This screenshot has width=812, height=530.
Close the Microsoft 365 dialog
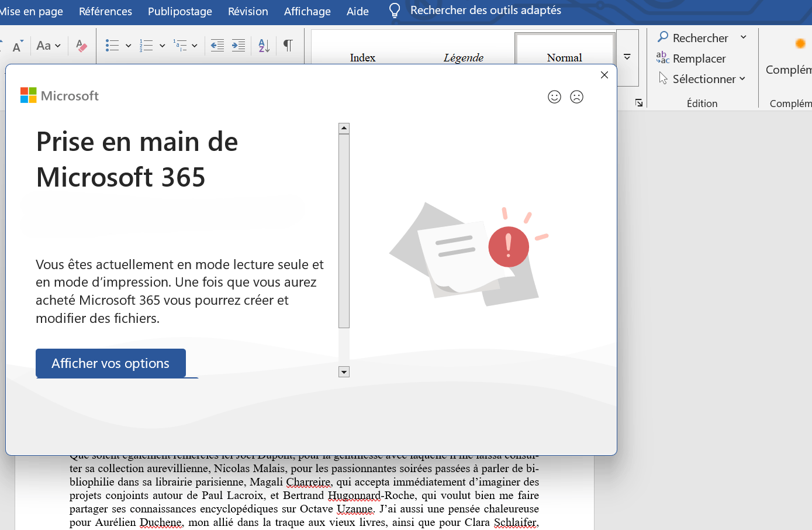click(604, 75)
